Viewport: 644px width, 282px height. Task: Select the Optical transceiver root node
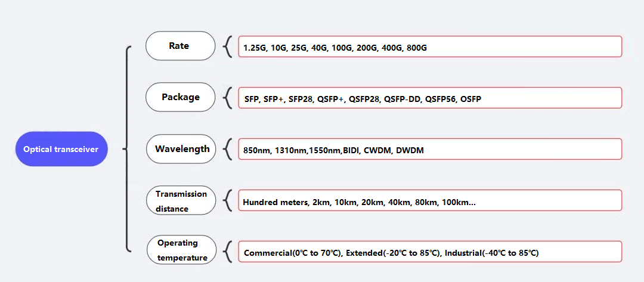click(61, 149)
